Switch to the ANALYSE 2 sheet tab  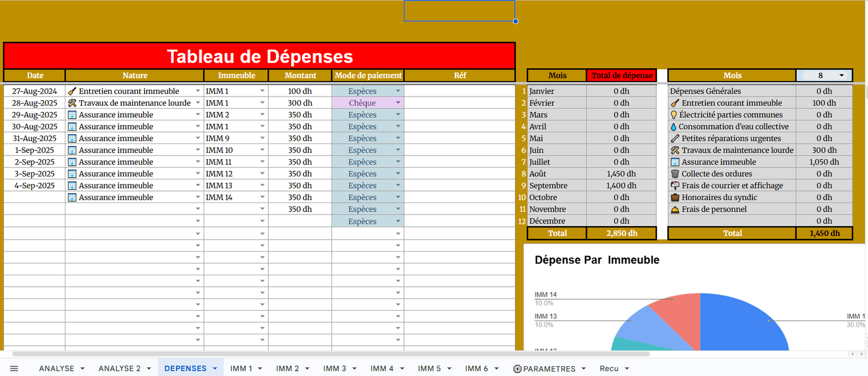(x=120, y=368)
